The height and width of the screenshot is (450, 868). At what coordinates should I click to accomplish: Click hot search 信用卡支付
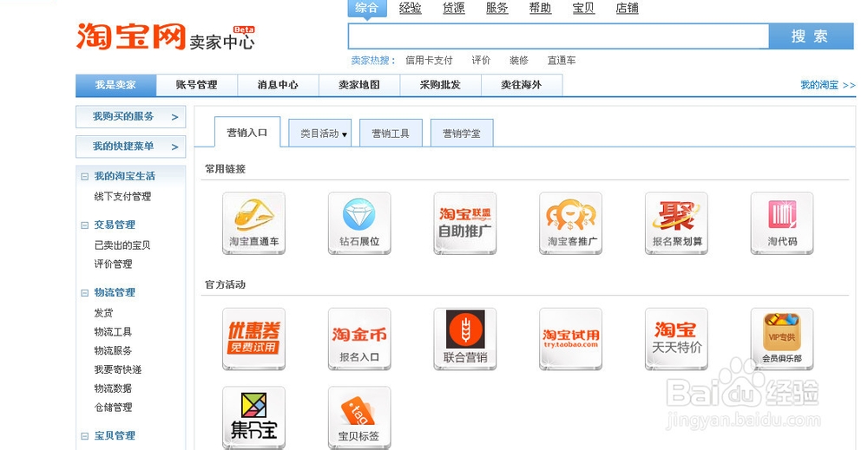[x=429, y=60]
